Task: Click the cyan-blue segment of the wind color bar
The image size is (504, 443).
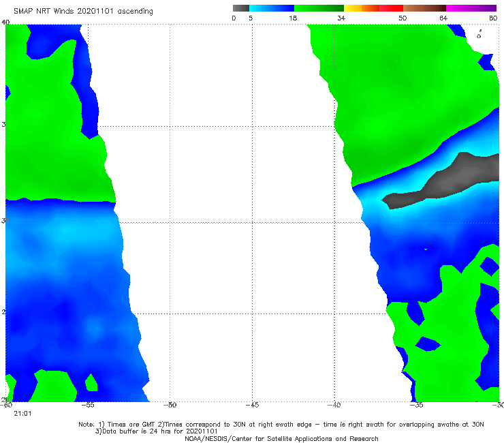Action: coord(272,8)
